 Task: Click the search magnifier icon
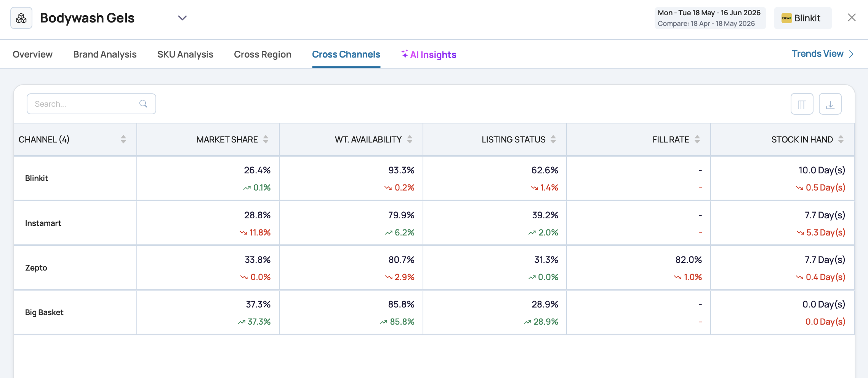click(x=143, y=104)
